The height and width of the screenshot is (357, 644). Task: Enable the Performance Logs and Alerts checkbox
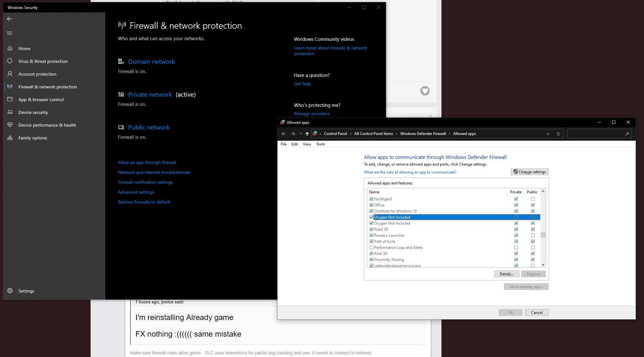(371, 247)
